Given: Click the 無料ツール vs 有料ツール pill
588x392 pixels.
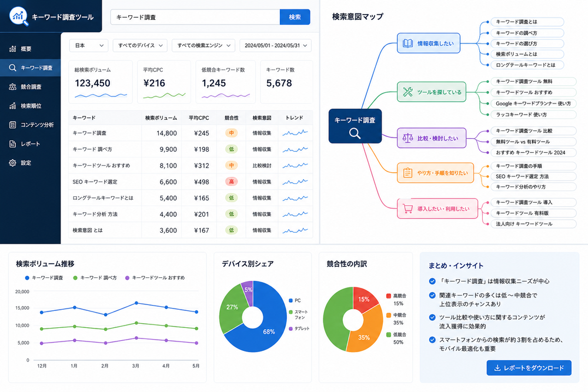Looking at the screenshot, I should point(533,142).
